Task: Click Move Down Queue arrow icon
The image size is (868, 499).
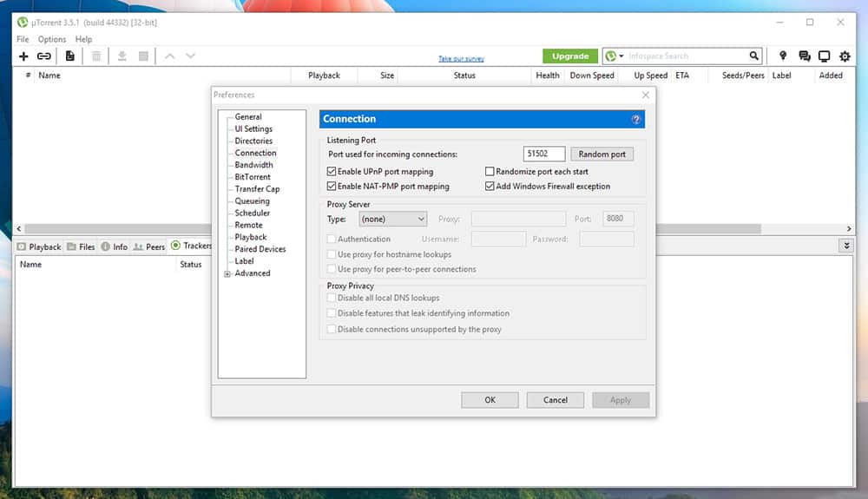Action: tap(190, 56)
